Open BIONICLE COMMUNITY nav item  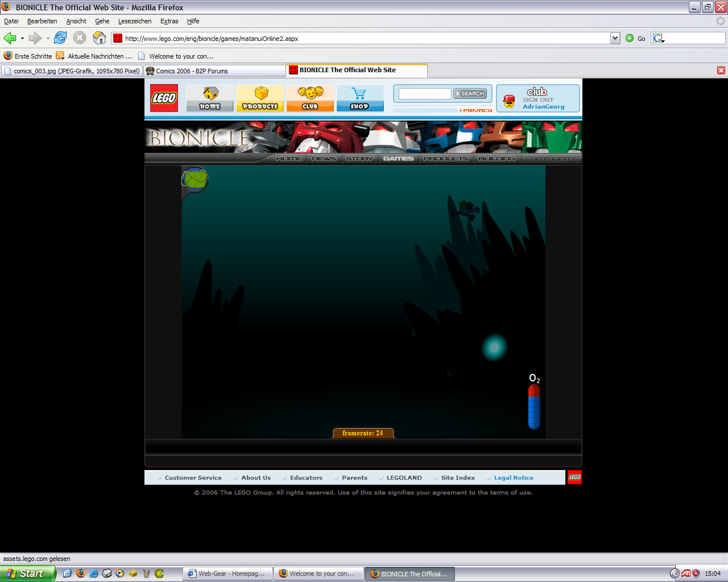point(551,159)
